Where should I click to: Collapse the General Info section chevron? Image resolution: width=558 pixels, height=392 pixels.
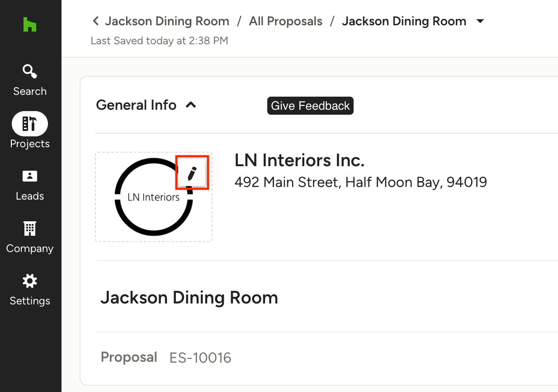pyautogui.click(x=191, y=105)
